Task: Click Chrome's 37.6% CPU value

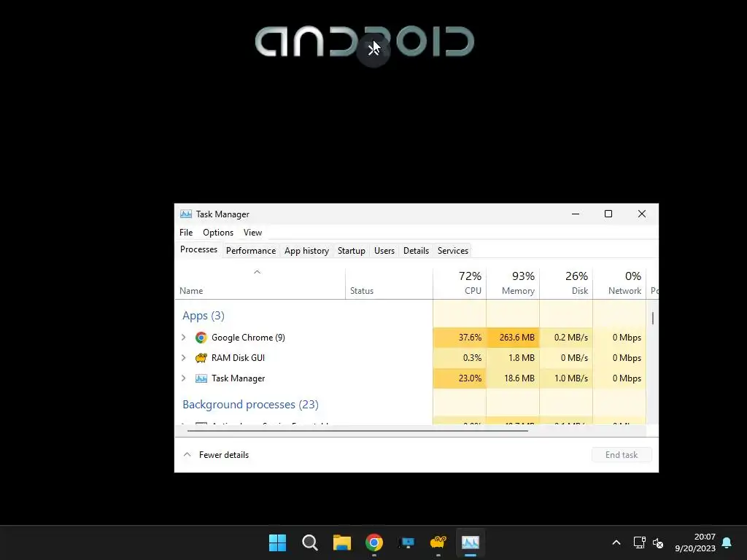Action: click(x=470, y=338)
